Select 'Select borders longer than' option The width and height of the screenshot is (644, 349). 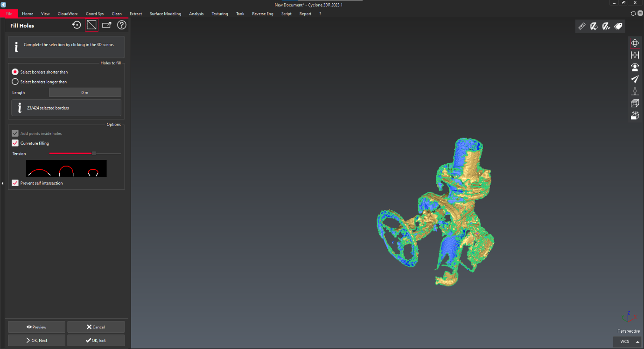pos(40,82)
